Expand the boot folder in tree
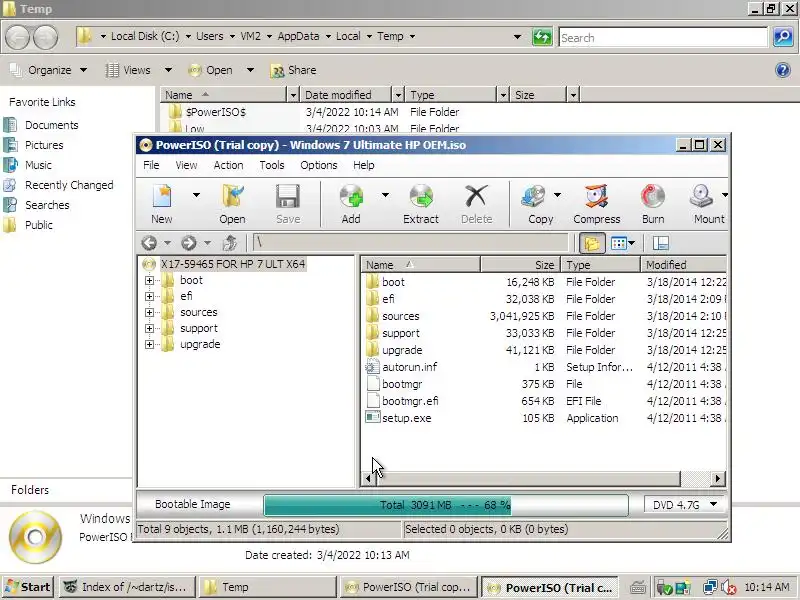Image resolution: width=800 pixels, height=600 pixels. (x=149, y=280)
